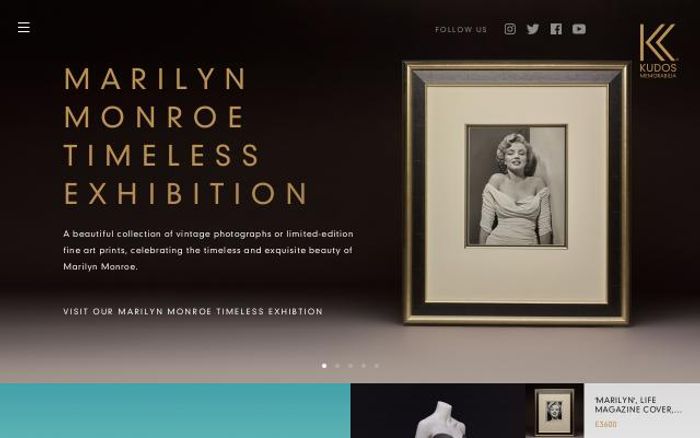Screen dimensions: 700x438
Task: Open the hamburger navigation menu
Action: pyautogui.click(x=24, y=27)
